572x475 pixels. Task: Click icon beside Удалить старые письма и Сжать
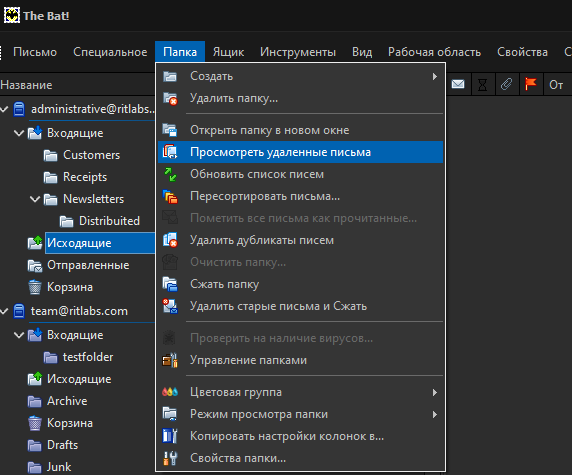(x=170, y=306)
